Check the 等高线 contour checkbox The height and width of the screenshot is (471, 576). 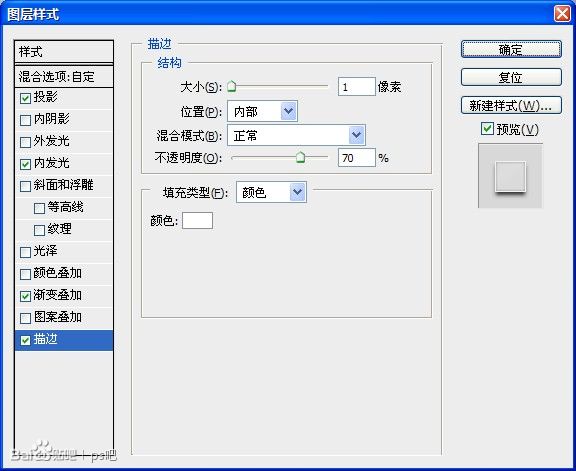coord(39,208)
